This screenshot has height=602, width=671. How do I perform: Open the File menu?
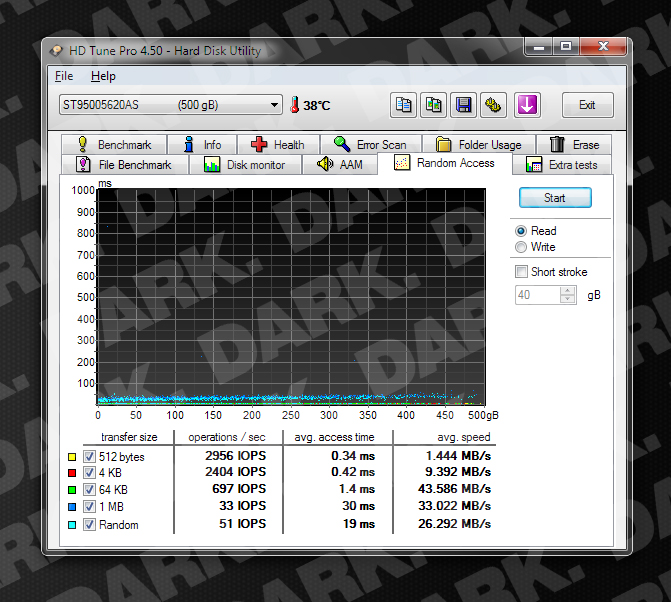(x=64, y=76)
